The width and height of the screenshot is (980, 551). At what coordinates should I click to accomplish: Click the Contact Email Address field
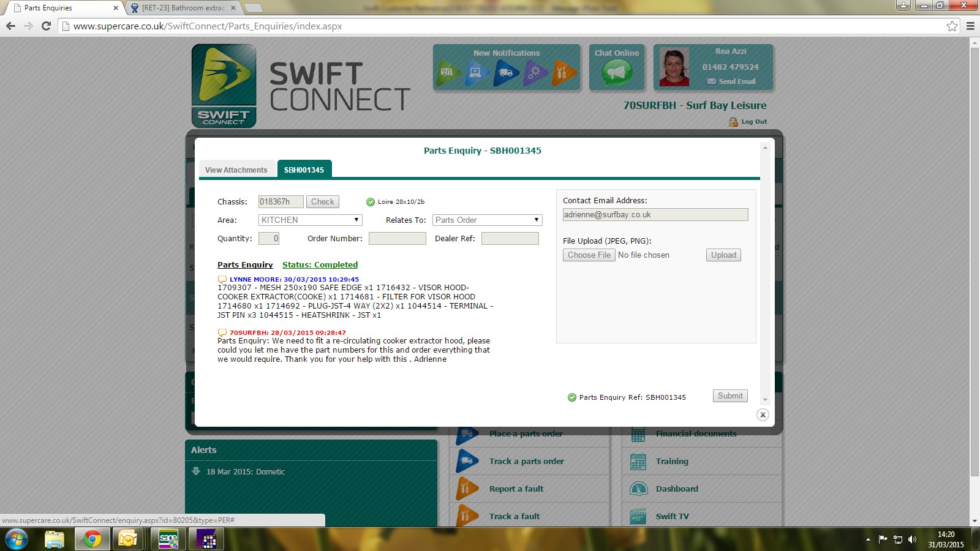pyautogui.click(x=655, y=214)
